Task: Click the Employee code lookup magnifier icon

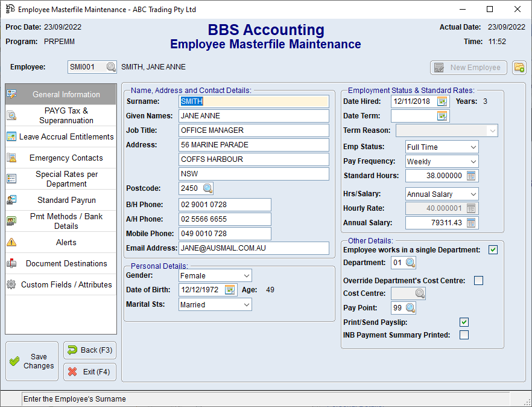Action: (x=111, y=68)
